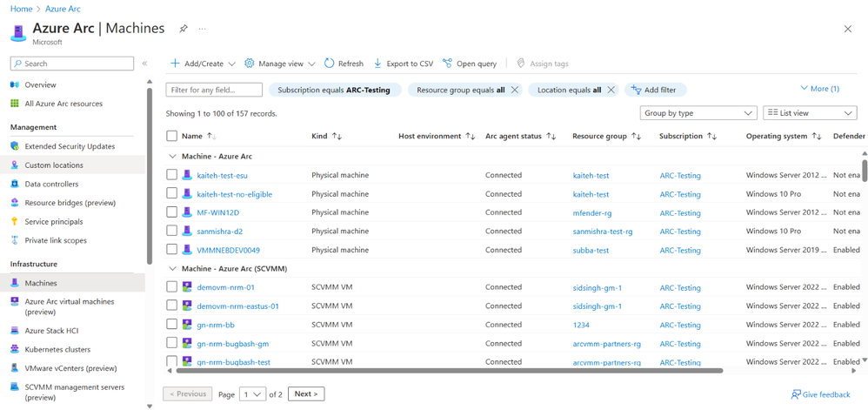The height and width of the screenshot is (410, 868).
Task: Expand More (1) filters
Action: coord(820,89)
